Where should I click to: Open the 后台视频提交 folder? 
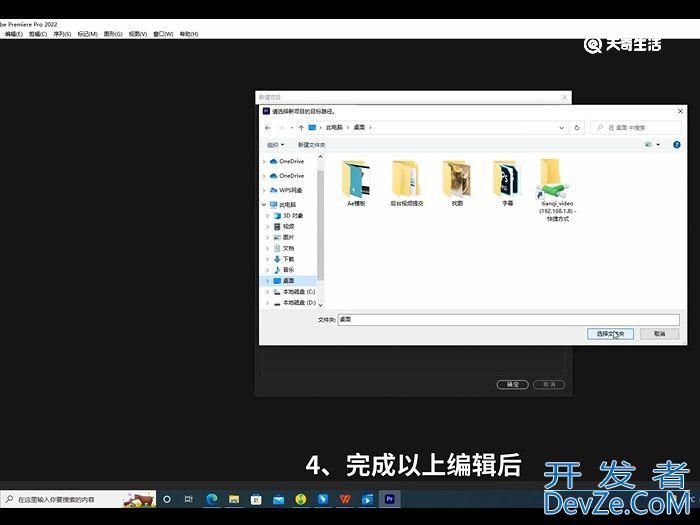click(406, 183)
